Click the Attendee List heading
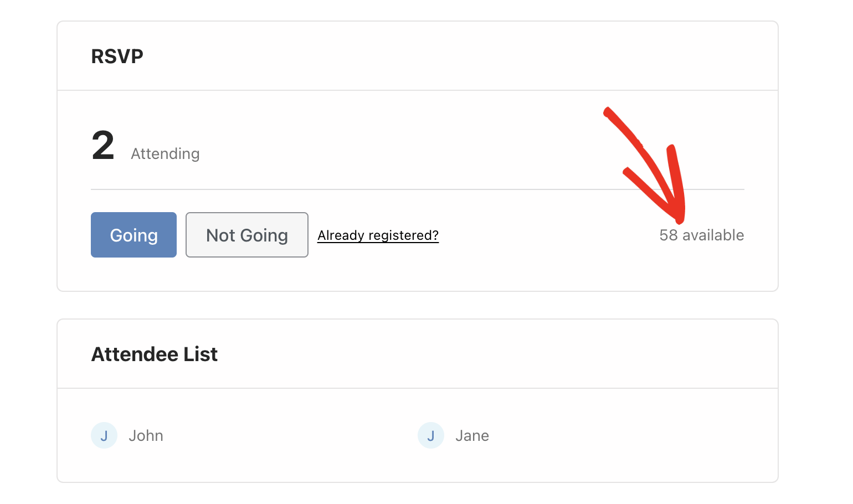 (155, 354)
